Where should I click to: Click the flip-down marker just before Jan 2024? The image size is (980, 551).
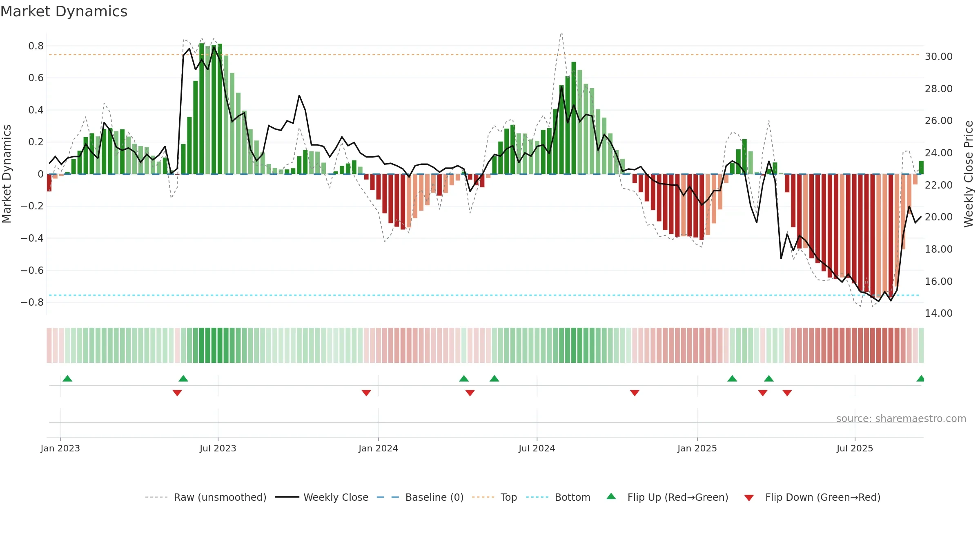click(x=366, y=393)
